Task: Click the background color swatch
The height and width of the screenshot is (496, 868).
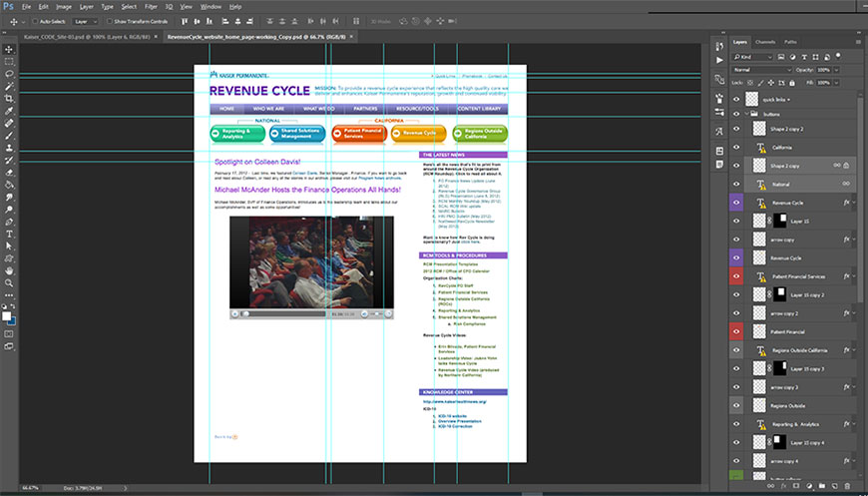Action: 13,321
